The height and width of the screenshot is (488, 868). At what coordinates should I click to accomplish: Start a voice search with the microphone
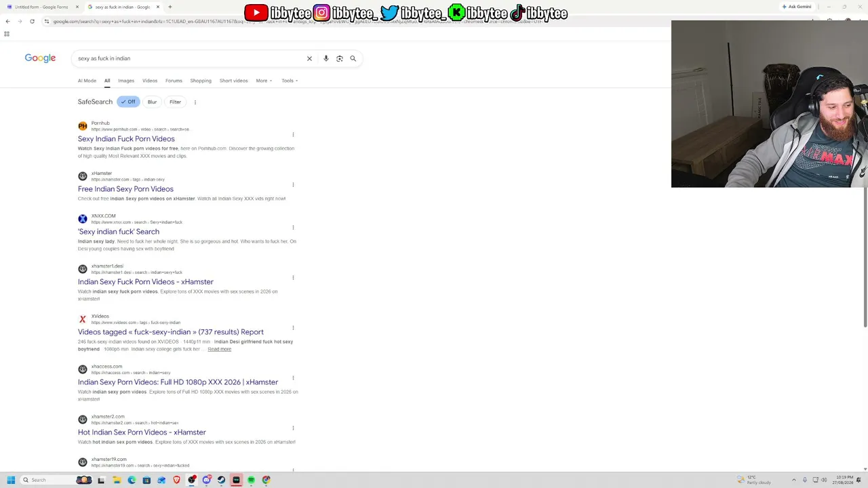(x=326, y=58)
